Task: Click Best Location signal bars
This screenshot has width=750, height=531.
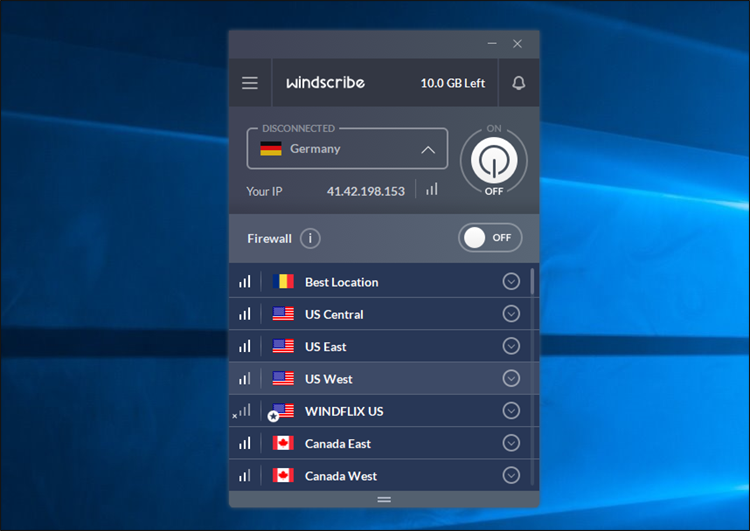Action: (244, 281)
